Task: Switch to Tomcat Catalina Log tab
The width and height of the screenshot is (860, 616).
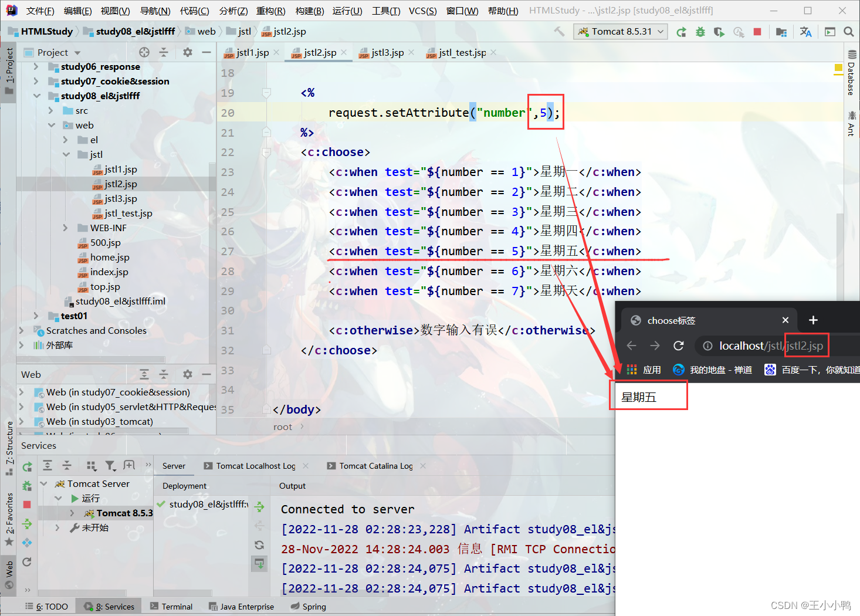Action: (x=376, y=466)
